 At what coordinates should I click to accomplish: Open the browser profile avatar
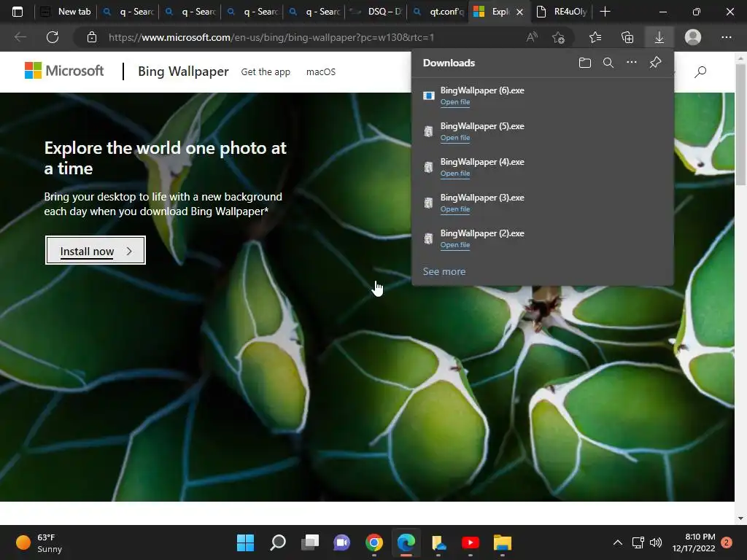click(693, 37)
